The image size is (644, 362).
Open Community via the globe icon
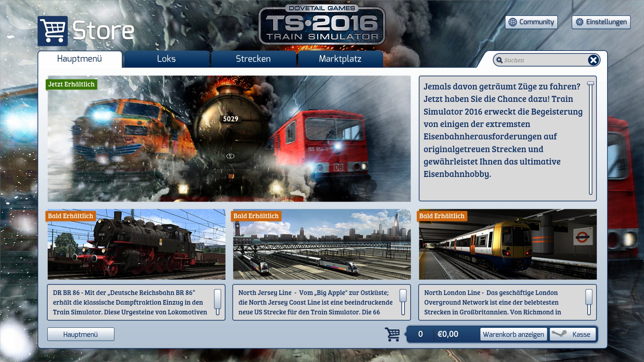[513, 22]
